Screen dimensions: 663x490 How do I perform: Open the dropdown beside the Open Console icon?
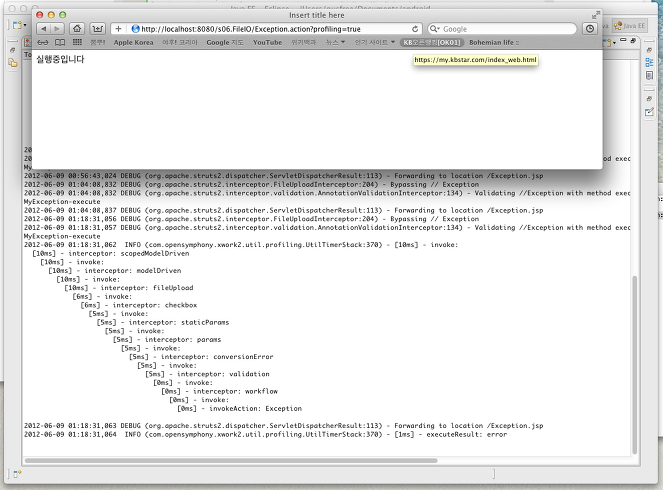click(615, 42)
